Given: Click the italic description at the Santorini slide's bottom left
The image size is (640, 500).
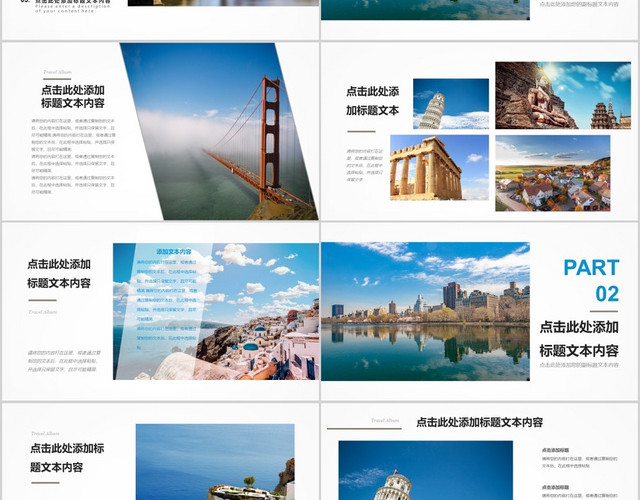Looking at the screenshot, I should coord(64,361).
